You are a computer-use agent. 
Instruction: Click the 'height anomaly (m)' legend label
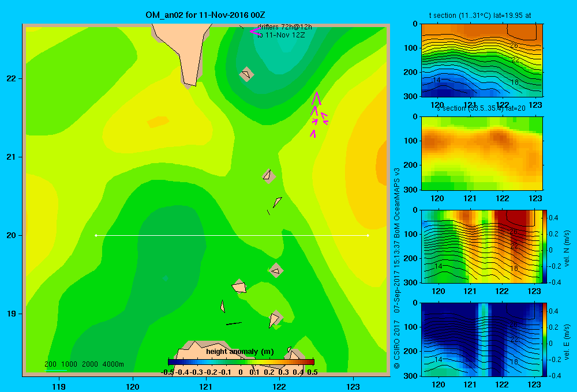tap(239, 352)
